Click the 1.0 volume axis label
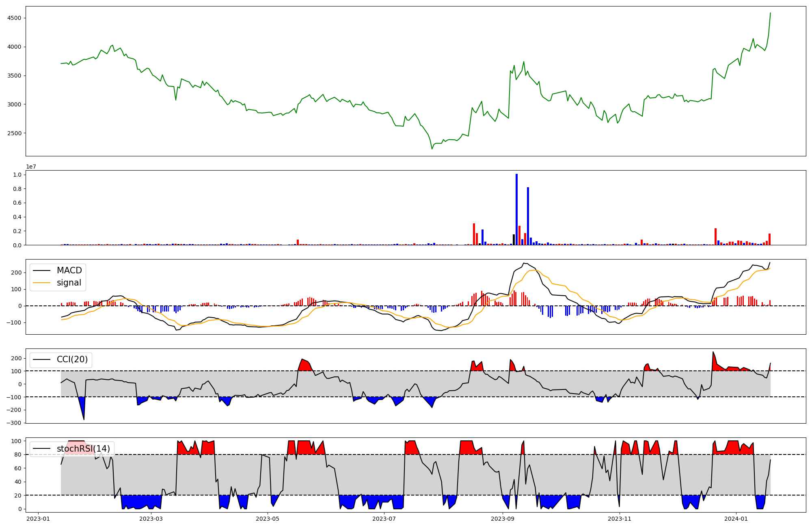812x528 pixels. click(x=17, y=175)
